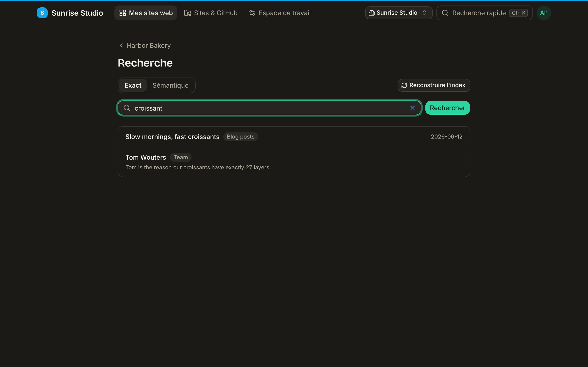The height and width of the screenshot is (367, 588).
Task: Click the magnifier icon in Recherche rapide
Action: (445, 13)
